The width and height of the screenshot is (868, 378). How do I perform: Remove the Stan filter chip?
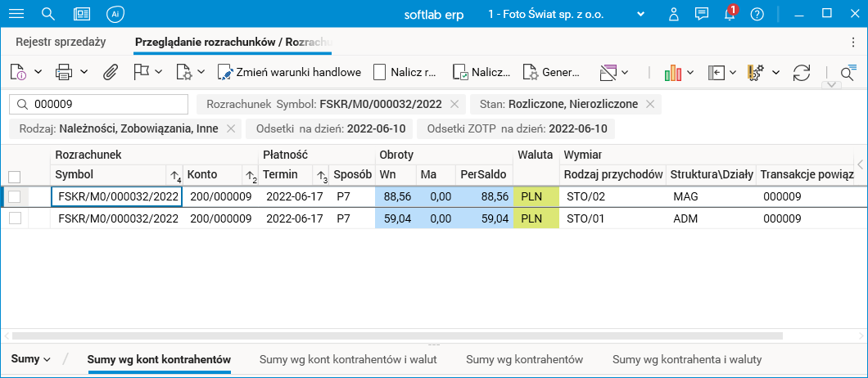click(x=650, y=104)
